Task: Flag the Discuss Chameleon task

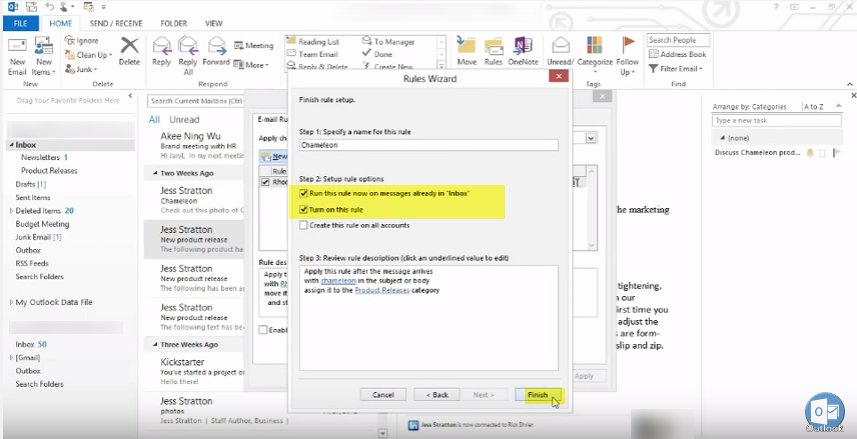Action: (836, 153)
